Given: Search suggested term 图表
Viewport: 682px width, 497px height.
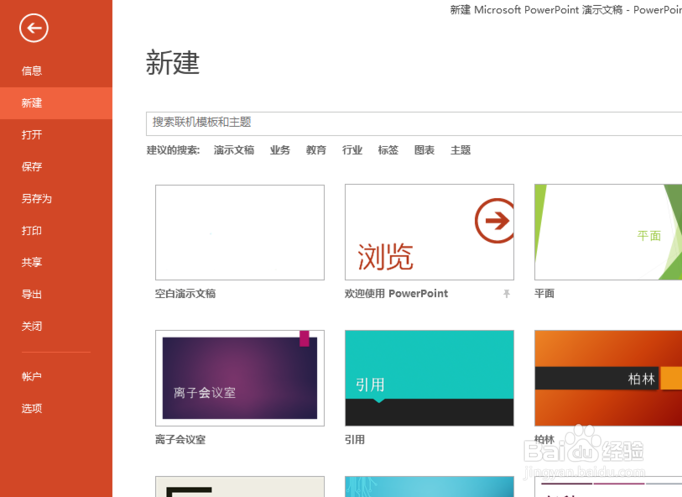Looking at the screenshot, I should (425, 150).
